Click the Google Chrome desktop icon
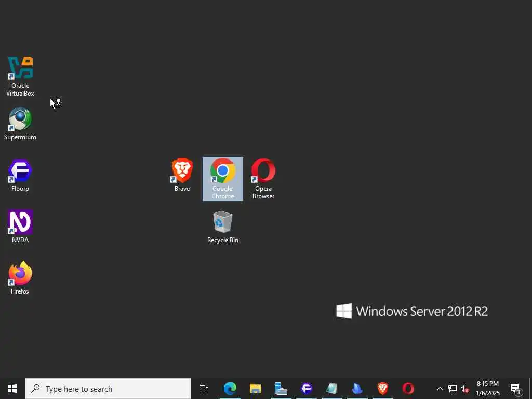Image resolution: width=532 pixels, height=399 pixels. click(x=222, y=179)
